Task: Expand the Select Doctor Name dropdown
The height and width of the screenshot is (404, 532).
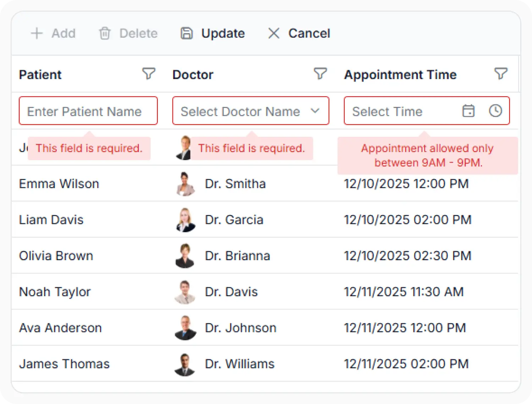Action: point(251,111)
